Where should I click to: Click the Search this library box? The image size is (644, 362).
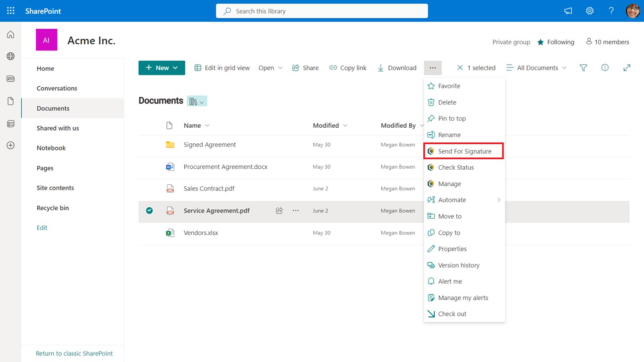[322, 11]
